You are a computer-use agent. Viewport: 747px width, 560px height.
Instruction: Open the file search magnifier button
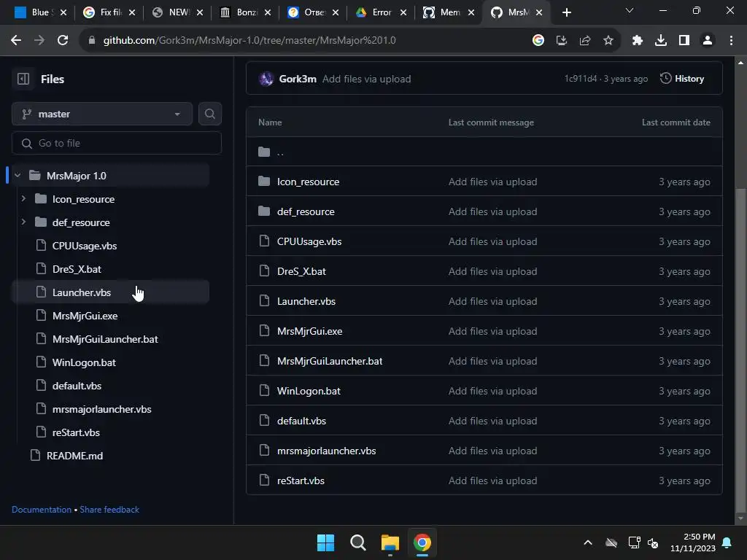pos(209,114)
